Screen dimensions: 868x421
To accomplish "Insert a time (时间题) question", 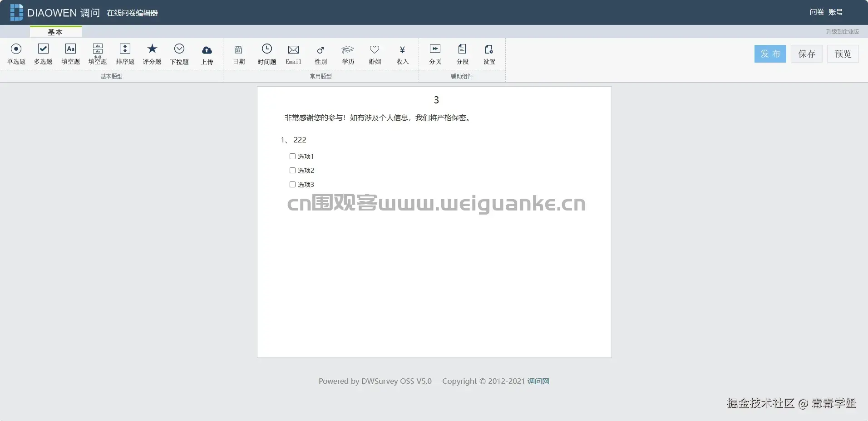I will point(266,54).
